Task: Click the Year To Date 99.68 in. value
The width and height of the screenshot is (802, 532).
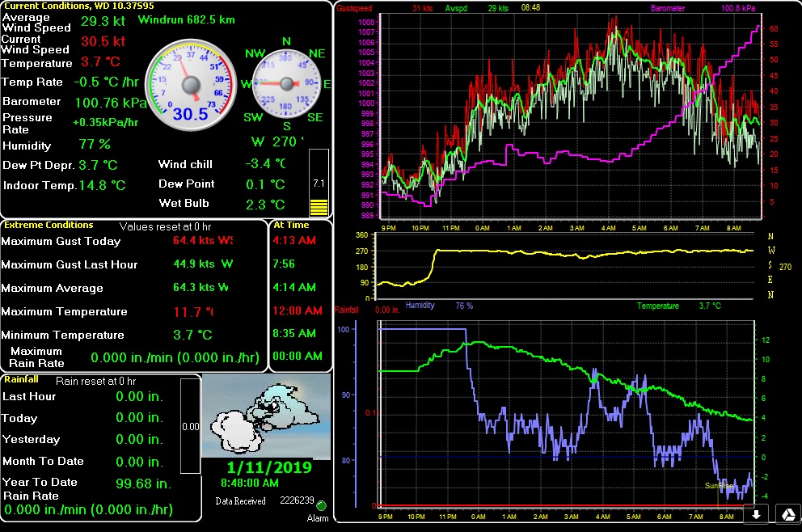Action: click(143, 484)
